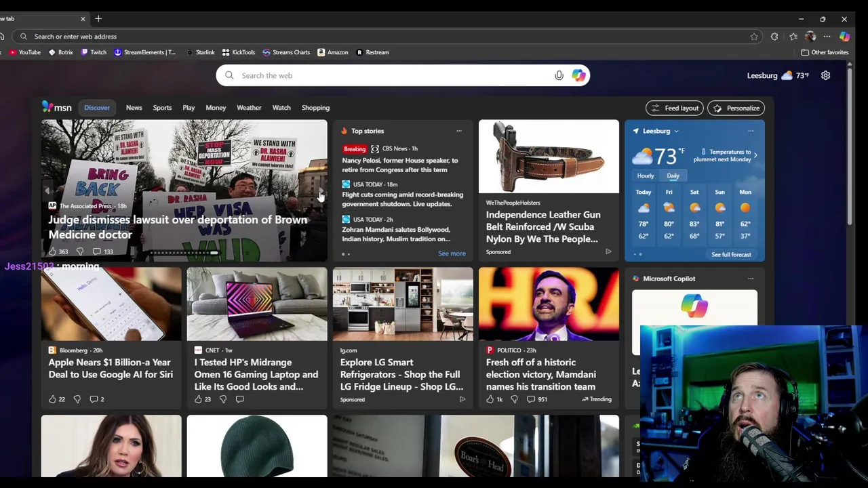The width and height of the screenshot is (868, 488).
Task: Click the page vertical scrollbar
Action: pos(850,146)
